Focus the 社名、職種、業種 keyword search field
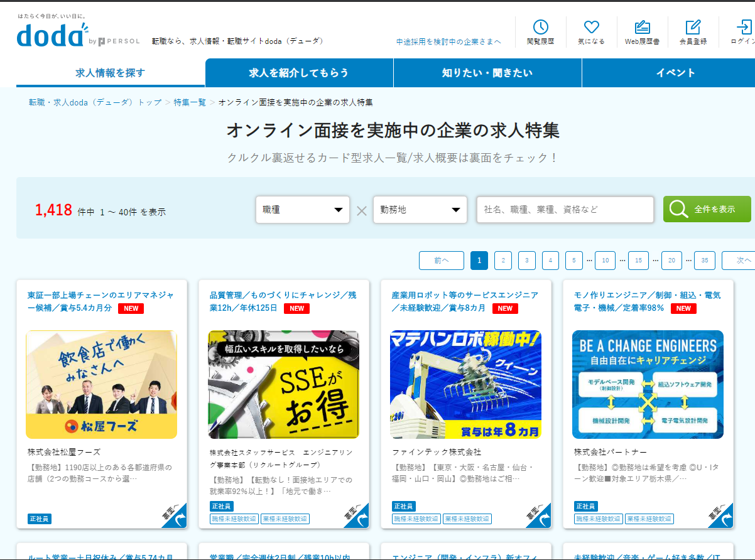Viewport: 755px width, 560px height. coord(565,210)
